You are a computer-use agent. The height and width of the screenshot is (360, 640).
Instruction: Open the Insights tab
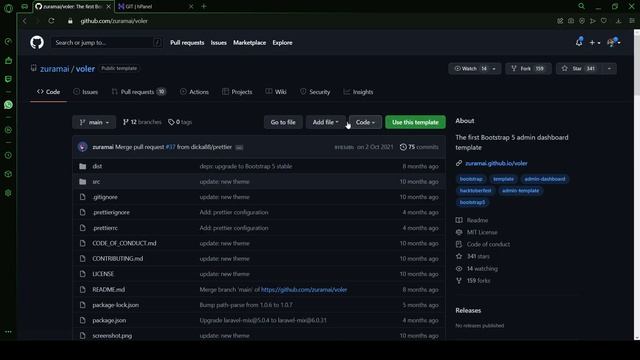click(x=358, y=92)
